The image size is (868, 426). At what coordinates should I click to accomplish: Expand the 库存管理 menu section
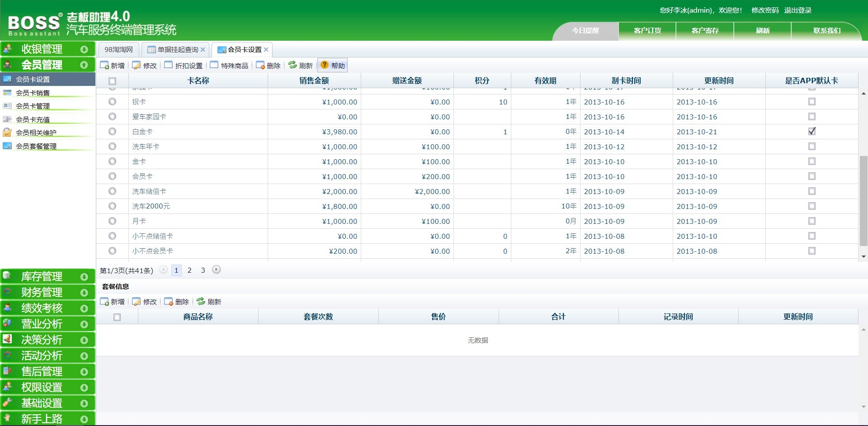coord(47,276)
